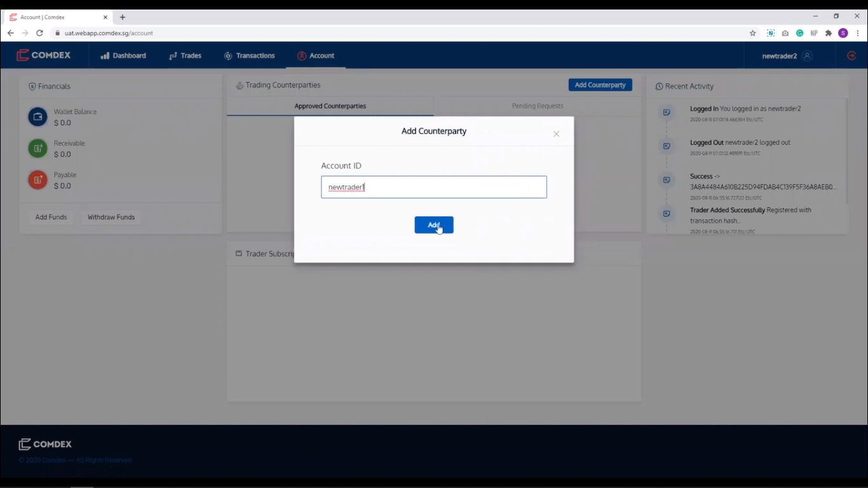Select the Account nav item
868x488 pixels.
316,56
